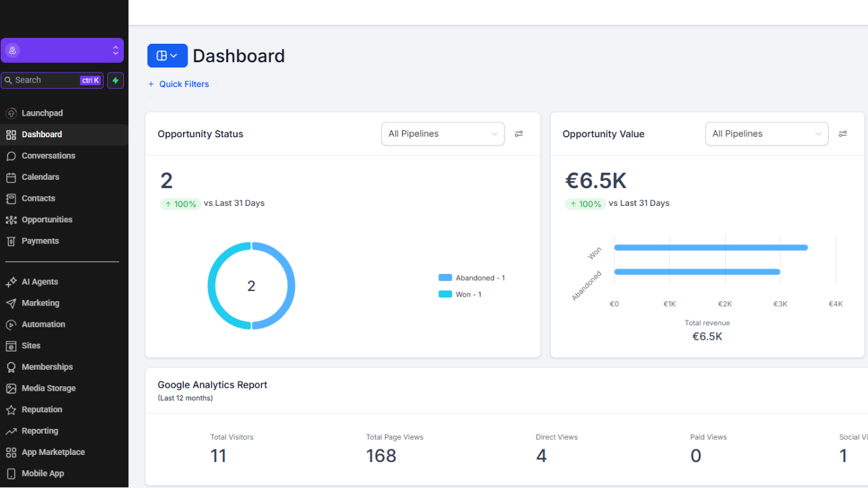The height and width of the screenshot is (488, 868).
Task: Open the App Marketplace
Action: point(51,452)
